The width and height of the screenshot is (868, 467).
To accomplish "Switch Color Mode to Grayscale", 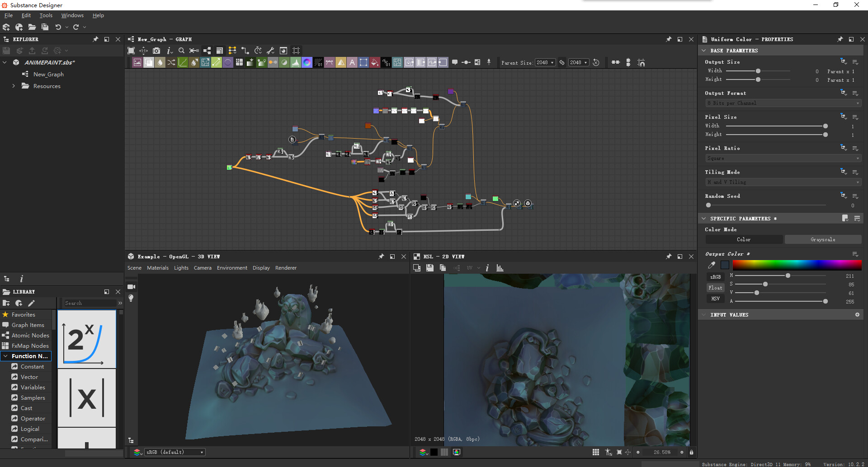I will (x=823, y=239).
